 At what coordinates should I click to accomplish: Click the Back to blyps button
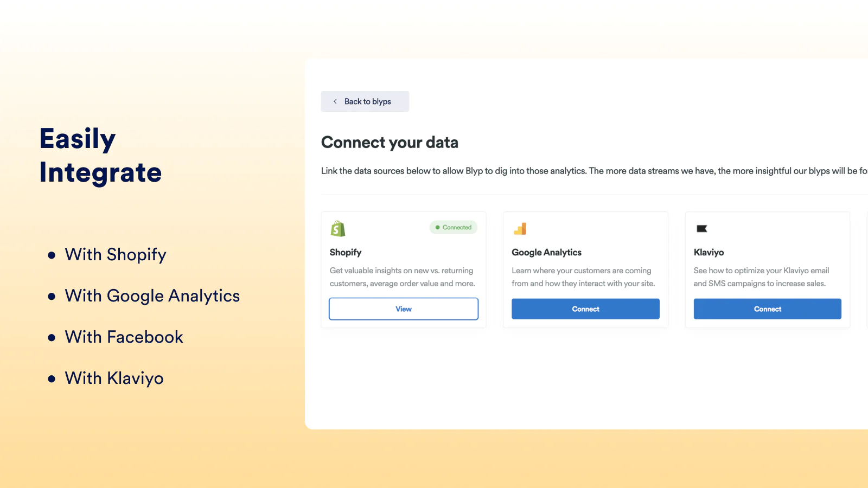coord(365,101)
